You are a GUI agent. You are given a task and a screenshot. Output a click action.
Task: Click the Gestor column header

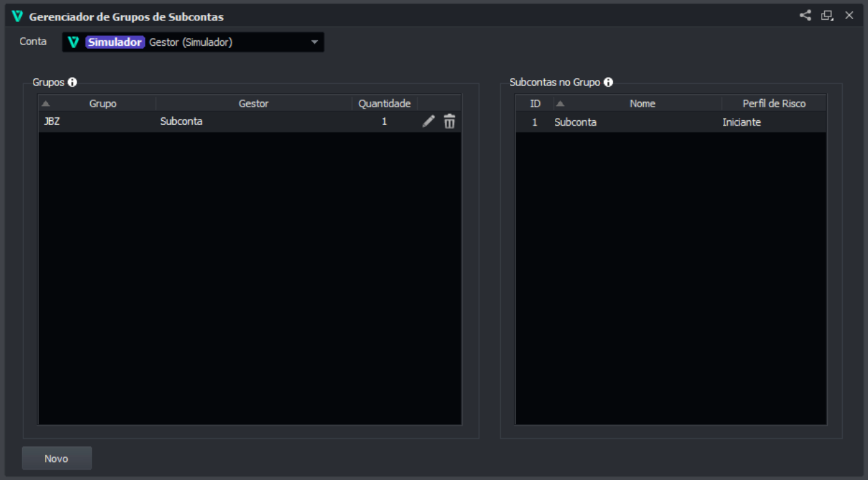253,104
